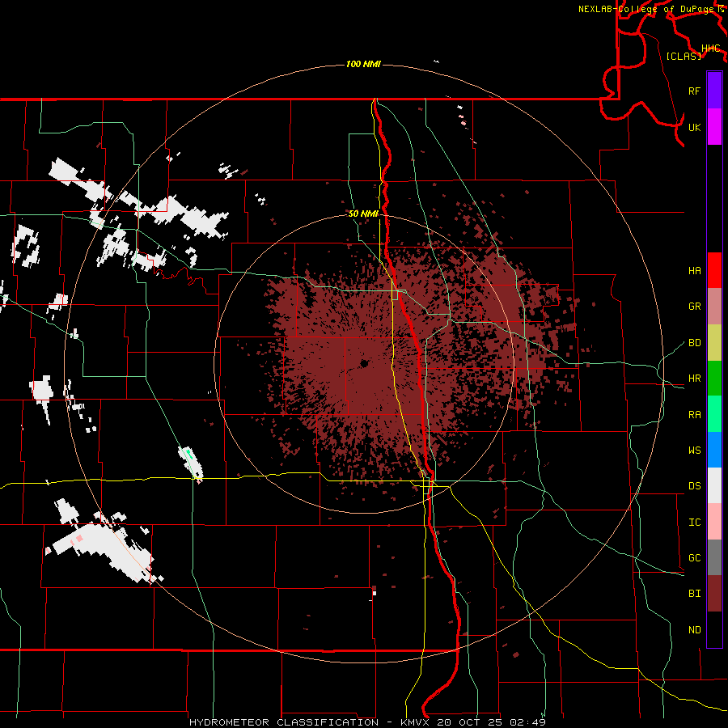728x728 pixels.
Task: Click the "GC" legend label
Action: 694,558
